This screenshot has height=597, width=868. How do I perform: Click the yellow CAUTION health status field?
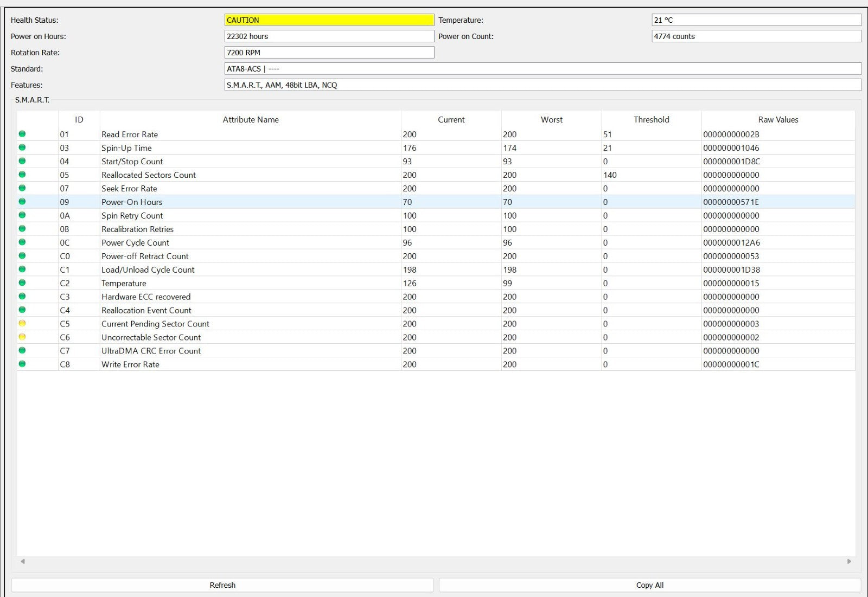point(329,20)
